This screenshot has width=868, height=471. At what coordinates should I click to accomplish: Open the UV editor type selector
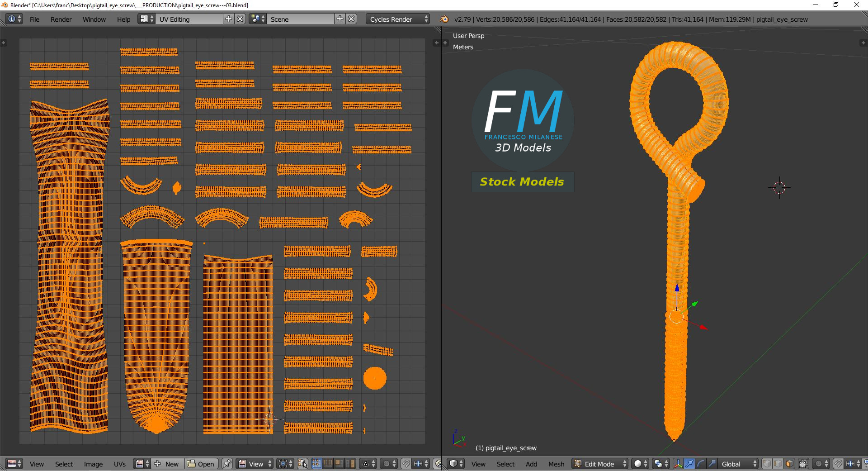(14, 464)
